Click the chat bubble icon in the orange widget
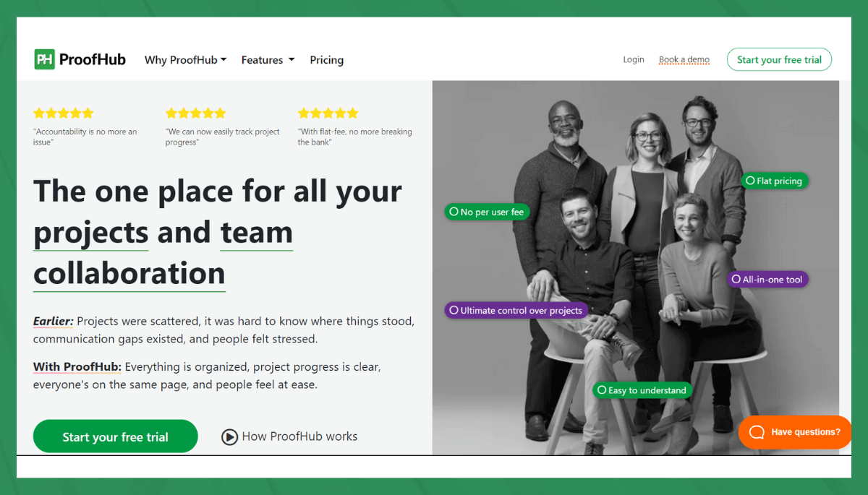Viewport: 868px width, 495px height. click(757, 432)
